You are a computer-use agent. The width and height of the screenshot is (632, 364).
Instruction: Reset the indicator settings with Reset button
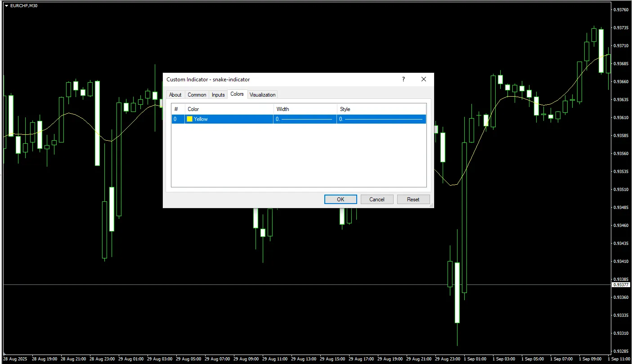click(413, 200)
